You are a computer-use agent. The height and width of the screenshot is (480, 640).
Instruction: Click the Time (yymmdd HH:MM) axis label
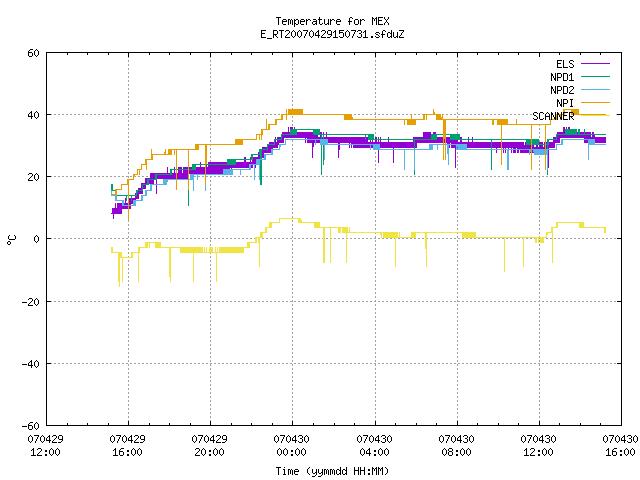click(332, 471)
